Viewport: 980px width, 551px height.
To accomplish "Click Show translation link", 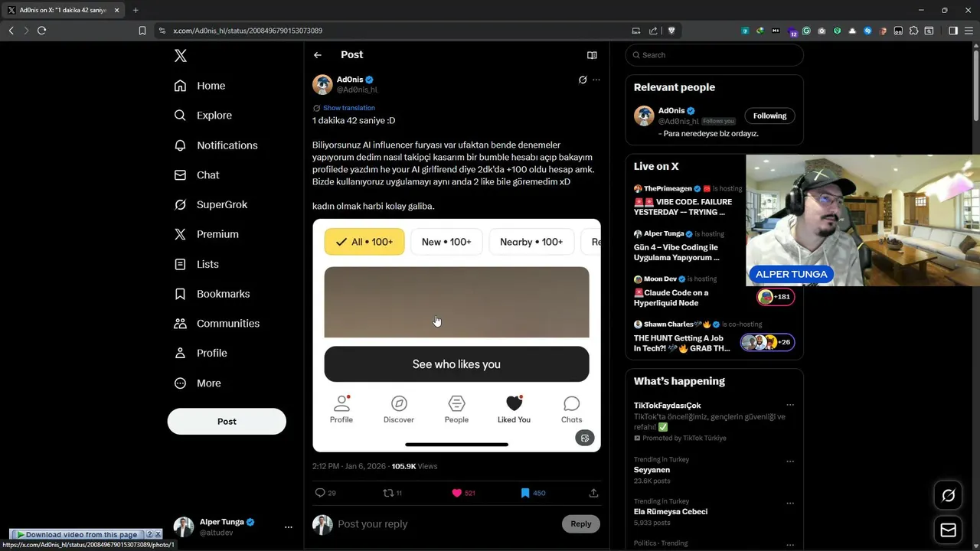I will pyautogui.click(x=349, y=108).
